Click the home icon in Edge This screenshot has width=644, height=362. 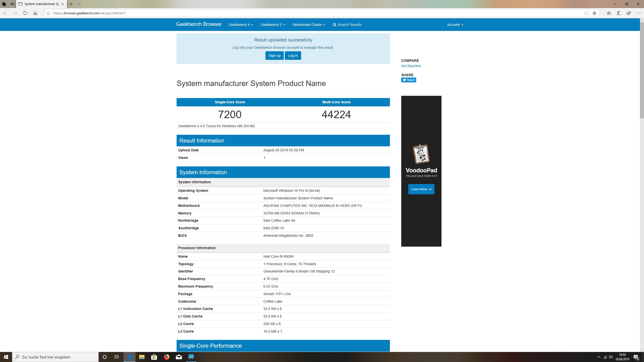point(35,13)
